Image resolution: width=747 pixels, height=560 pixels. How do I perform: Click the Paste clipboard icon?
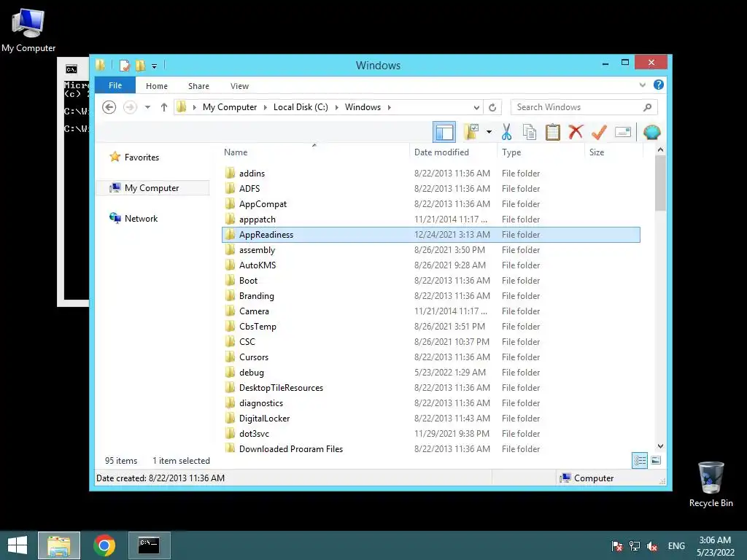pyautogui.click(x=553, y=132)
